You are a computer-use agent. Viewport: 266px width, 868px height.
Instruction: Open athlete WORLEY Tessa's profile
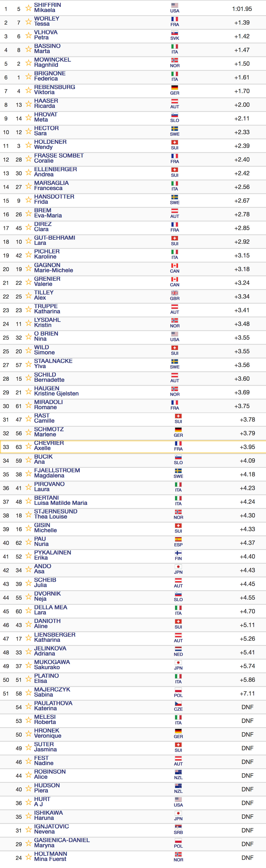point(46,21)
